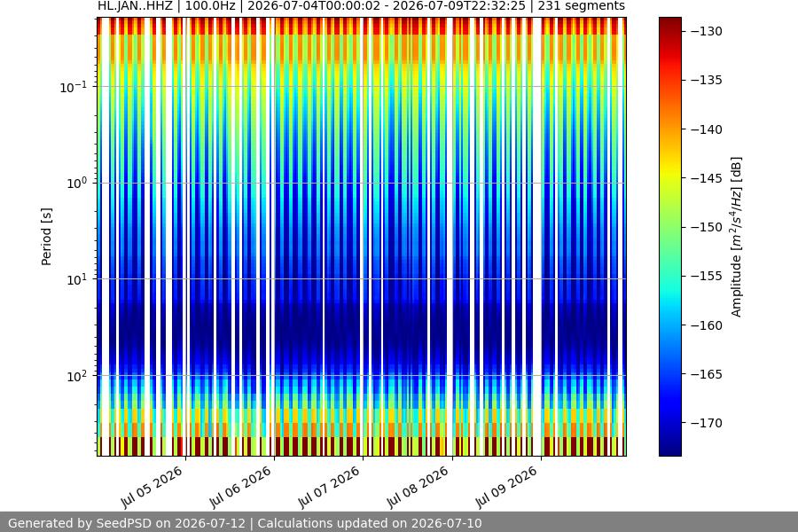Viewport: 798px width, 532px height.
Task: Select the '100.0Hz' sampling rate text
Action: pyautogui.click(x=209, y=6)
